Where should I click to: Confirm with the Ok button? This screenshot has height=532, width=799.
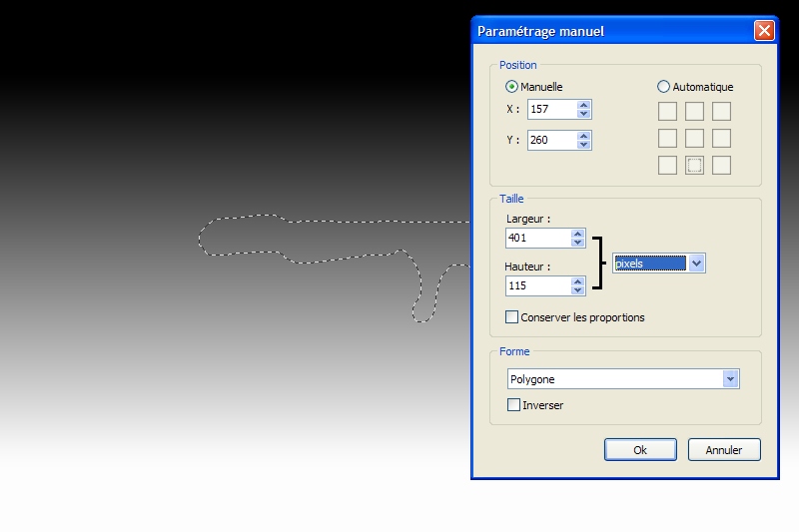click(640, 450)
